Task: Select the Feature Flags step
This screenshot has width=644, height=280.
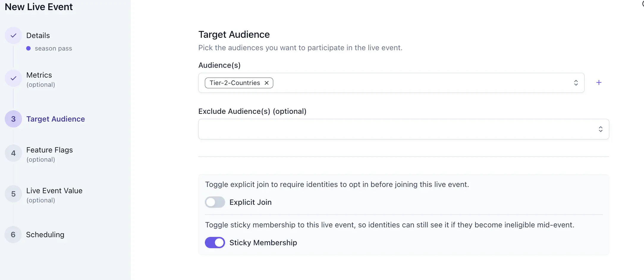Action: coord(49,150)
